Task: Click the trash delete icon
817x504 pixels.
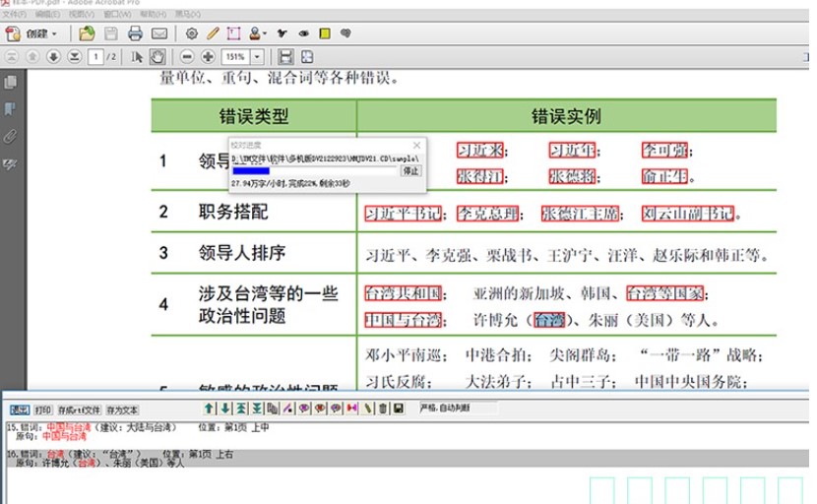Action: (383, 409)
